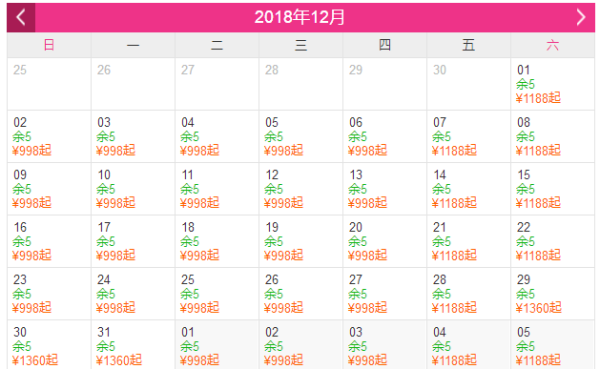Select December 13 date cell
This screenshot has height=369, width=600.
[385, 189]
